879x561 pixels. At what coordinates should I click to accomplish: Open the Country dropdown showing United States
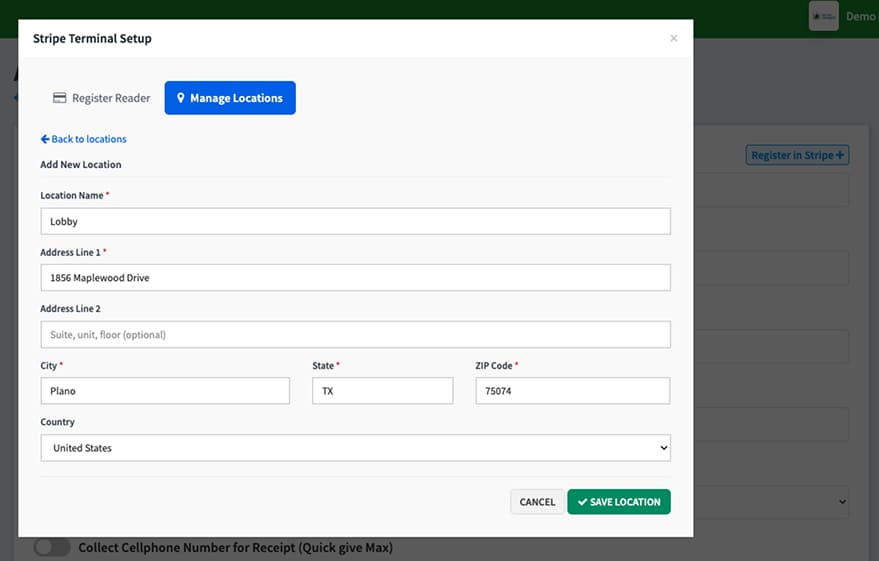pos(355,448)
